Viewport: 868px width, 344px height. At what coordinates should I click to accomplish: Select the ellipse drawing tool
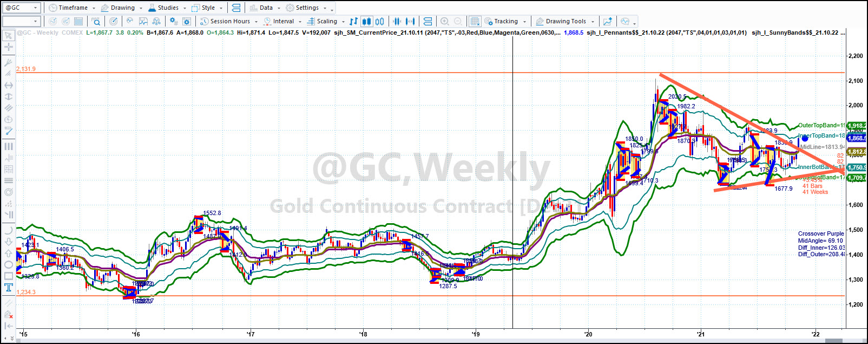click(x=8, y=265)
